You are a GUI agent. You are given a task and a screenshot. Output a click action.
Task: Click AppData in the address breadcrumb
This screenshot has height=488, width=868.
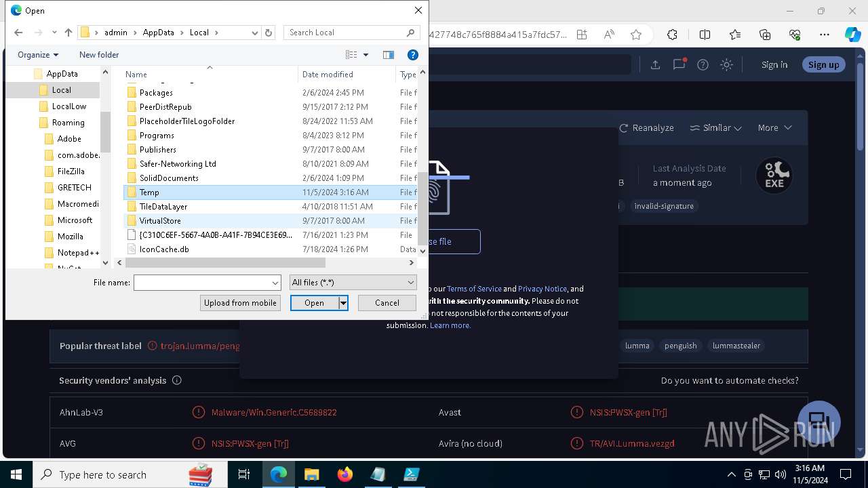coord(158,33)
